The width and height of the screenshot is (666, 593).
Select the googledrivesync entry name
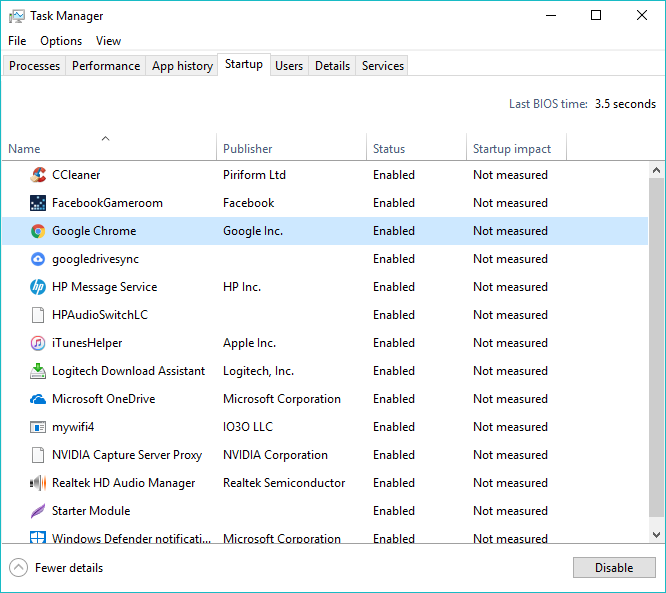click(x=95, y=259)
